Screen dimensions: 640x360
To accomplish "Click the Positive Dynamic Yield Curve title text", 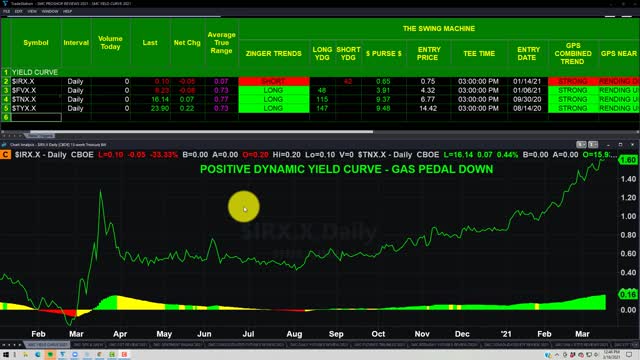I will (x=346, y=169).
